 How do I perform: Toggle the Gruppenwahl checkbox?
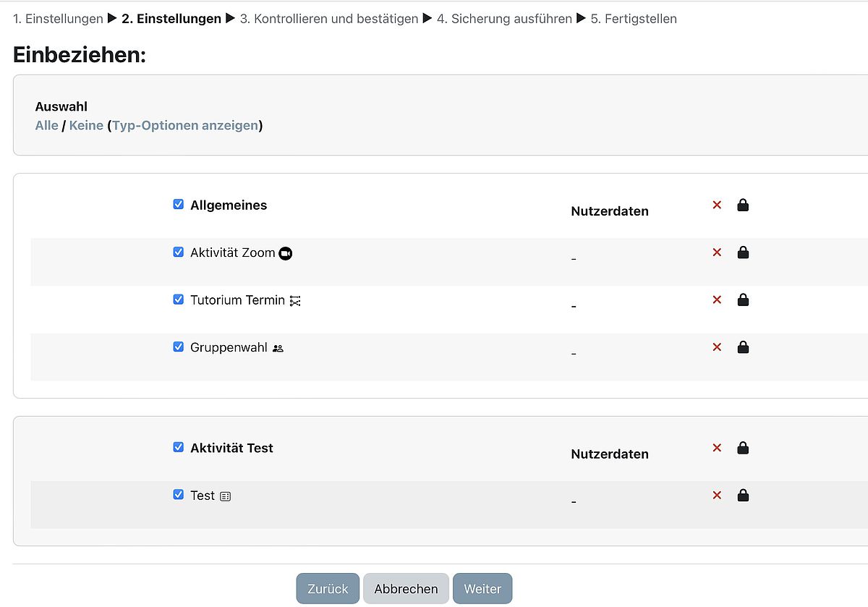coord(179,347)
